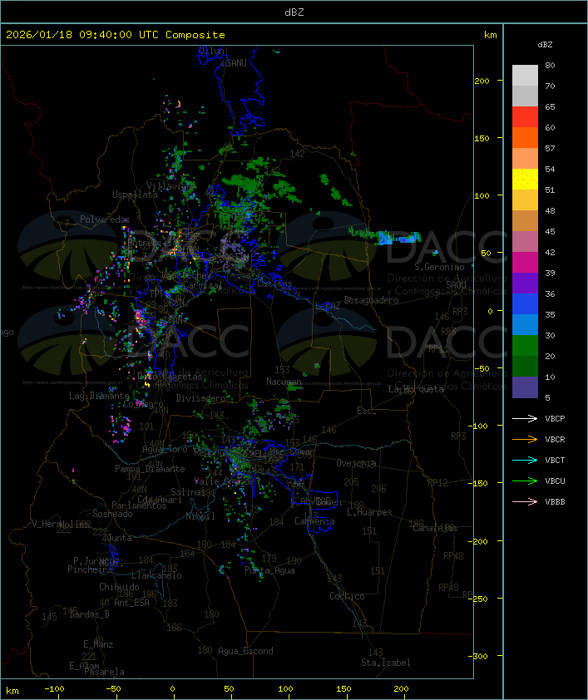Click the Punta_Agua label on the map

[269, 570]
